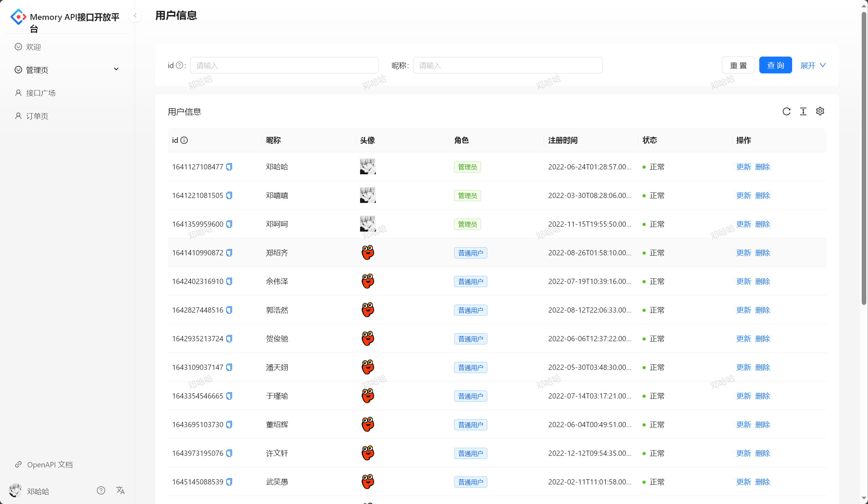Copy id 1641410990872
Viewport: 868px width, 504px height.
coord(229,253)
